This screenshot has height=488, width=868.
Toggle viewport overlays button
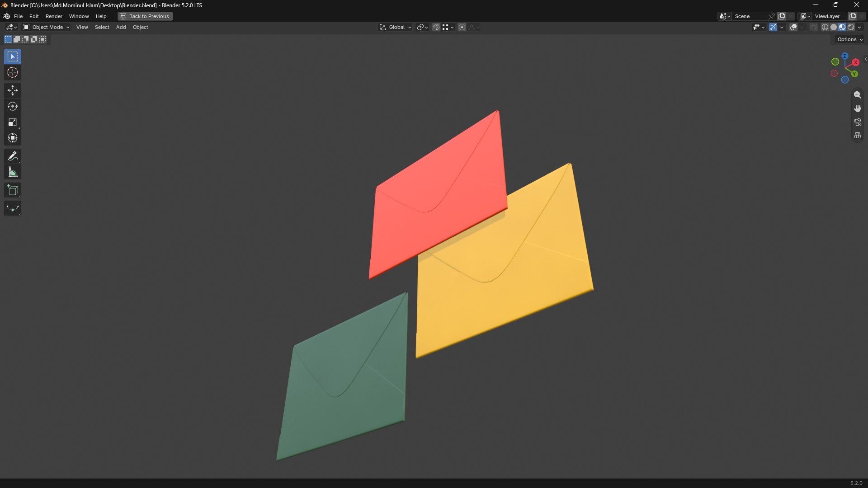[793, 28]
